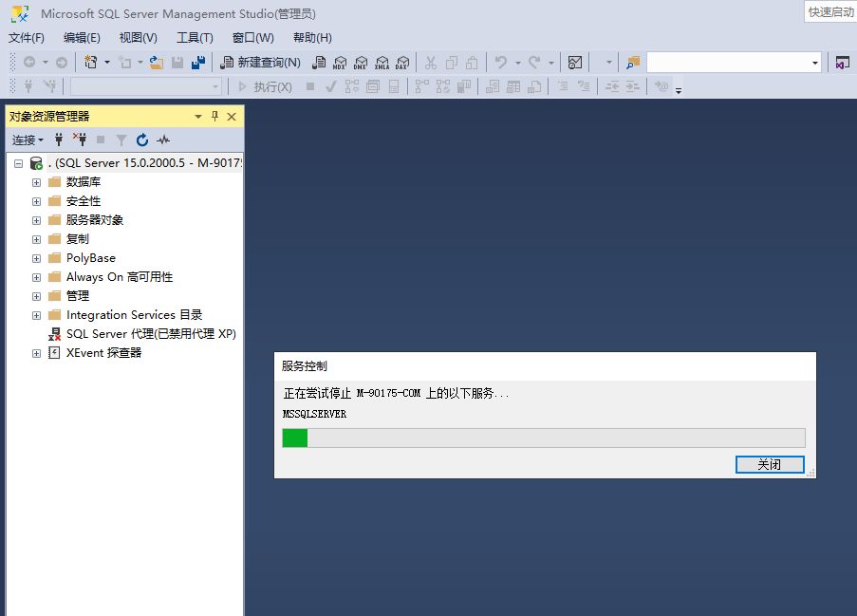This screenshot has height=616, width=857.
Task: Click the Stop square icon in Object Explorer
Action: pos(101,140)
